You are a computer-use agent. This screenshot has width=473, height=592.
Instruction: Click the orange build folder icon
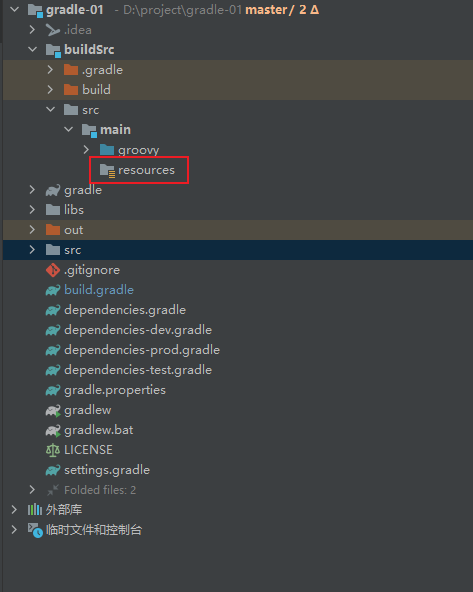[x=71, y=89]
